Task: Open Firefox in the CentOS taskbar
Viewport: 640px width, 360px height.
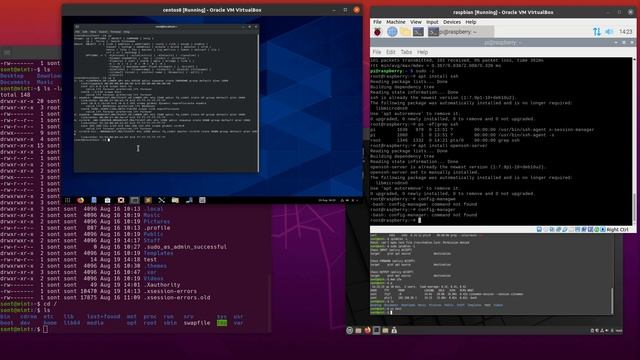Action: [x=80, y=200]
